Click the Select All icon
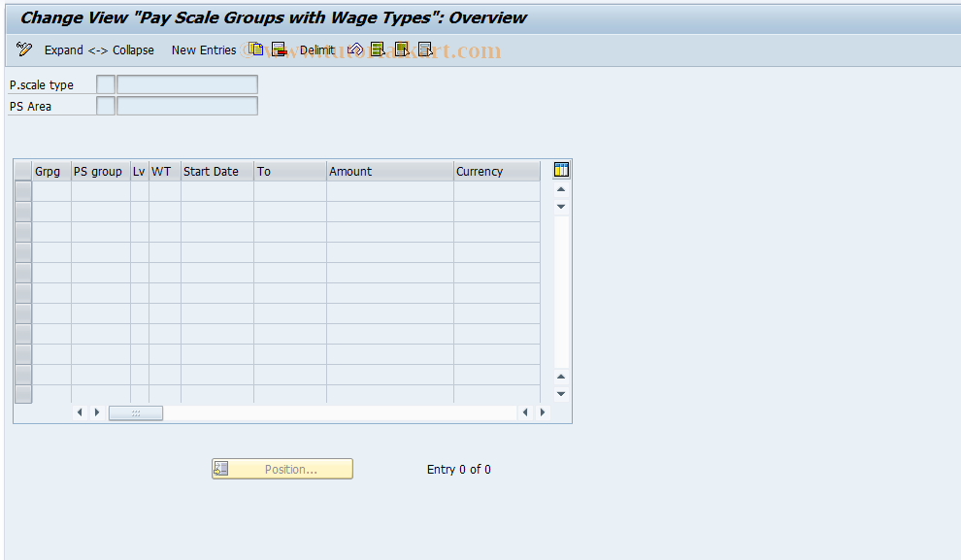Image resolution: width=961 pixels, height=560 pixels. tap(379, 49)
